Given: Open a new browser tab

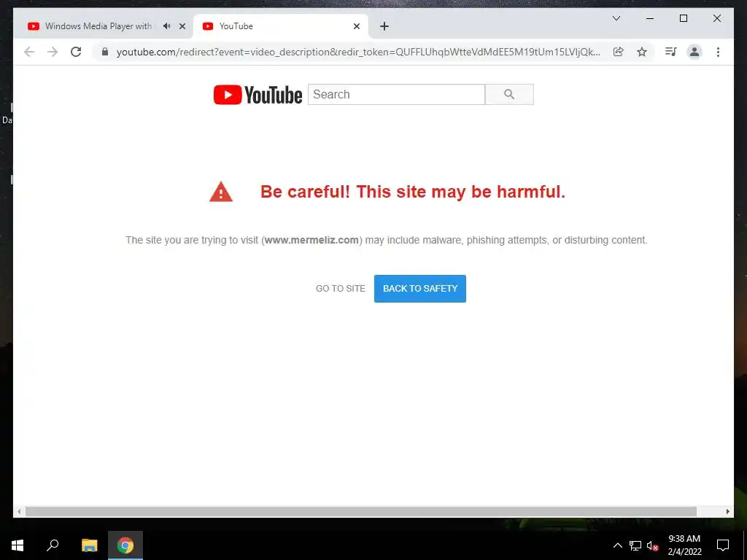Looking at the screenshot, I should (x=384, y=26).
